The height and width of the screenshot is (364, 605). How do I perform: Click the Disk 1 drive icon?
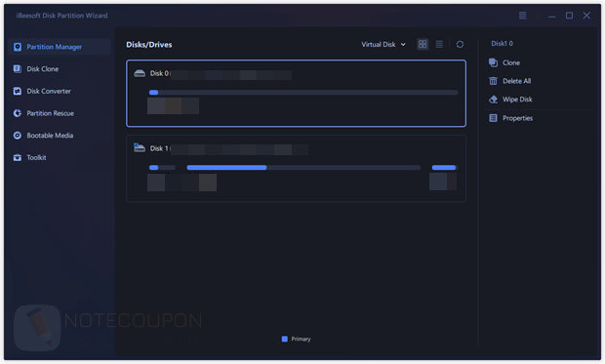pyautogui.click(x=140, y=148)
